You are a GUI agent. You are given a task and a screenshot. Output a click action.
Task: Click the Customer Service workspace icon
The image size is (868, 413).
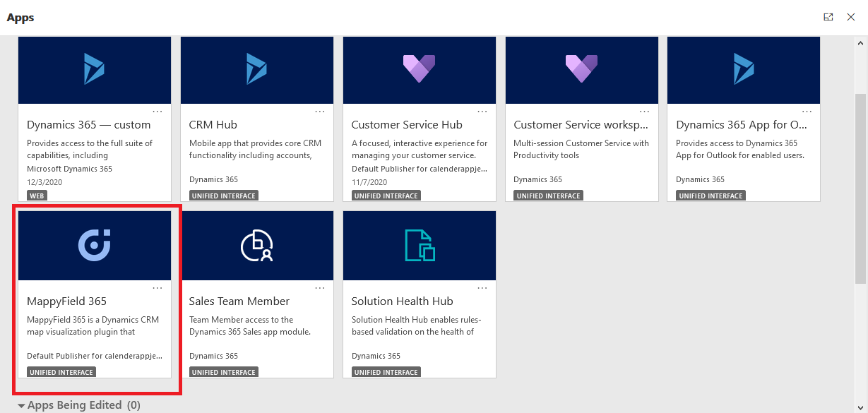point(581,70)
